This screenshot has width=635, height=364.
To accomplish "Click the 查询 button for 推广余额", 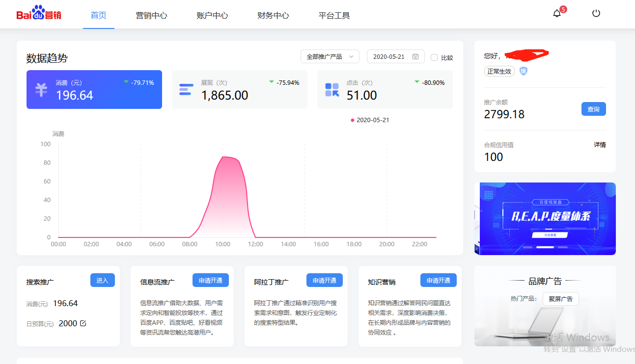I will coord(593,109).
